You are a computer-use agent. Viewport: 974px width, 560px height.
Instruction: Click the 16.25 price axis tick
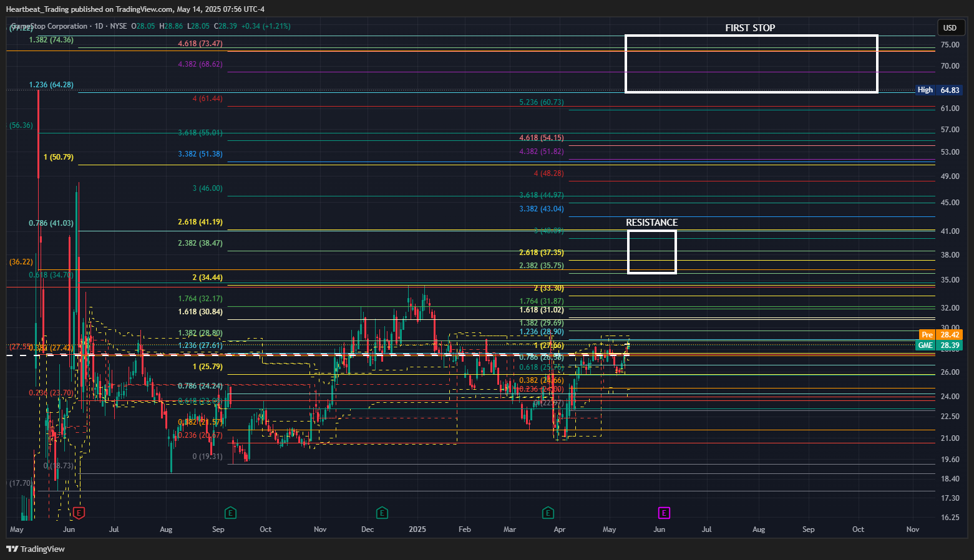tap(950, 518)
